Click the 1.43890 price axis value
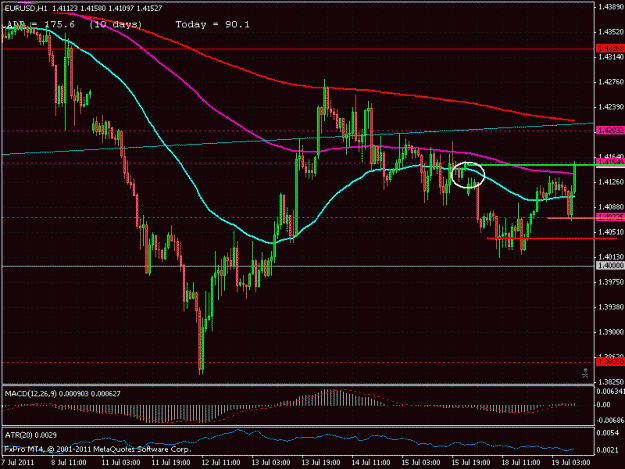Image resolution: width=625 pixels, height=469 pixels. (611, 7)
